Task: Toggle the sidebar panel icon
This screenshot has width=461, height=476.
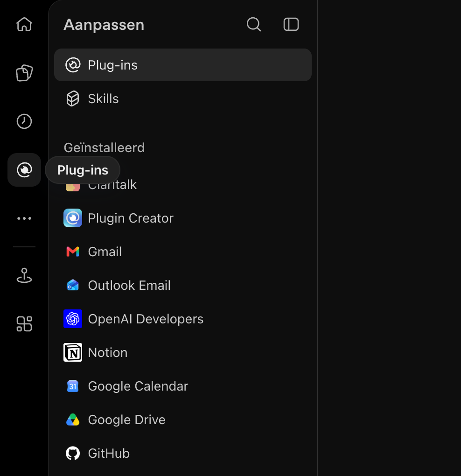Action: (291, 24)
